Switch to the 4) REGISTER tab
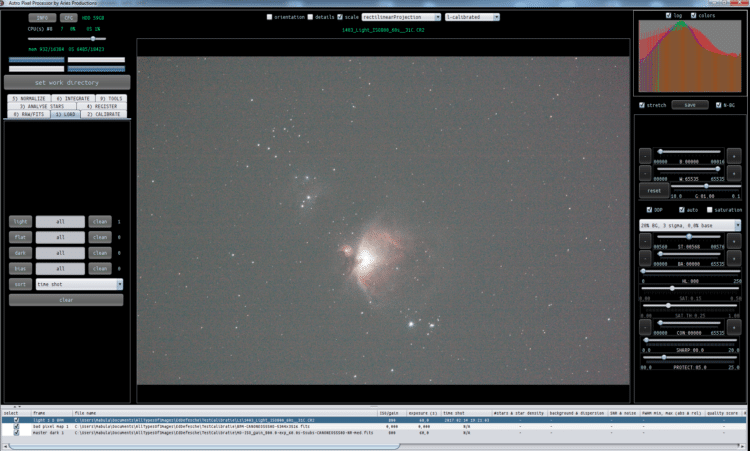750x451 pixels. tap(101, 106)
